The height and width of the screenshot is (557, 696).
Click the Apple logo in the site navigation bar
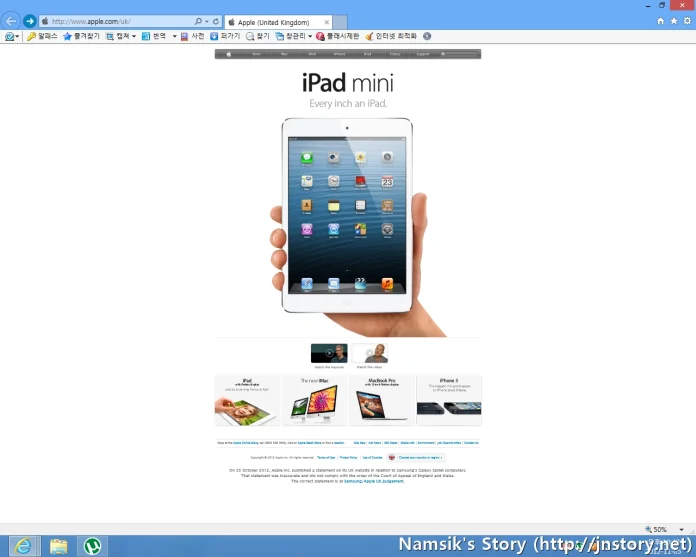pyautogui.click(x=228, y=53)
